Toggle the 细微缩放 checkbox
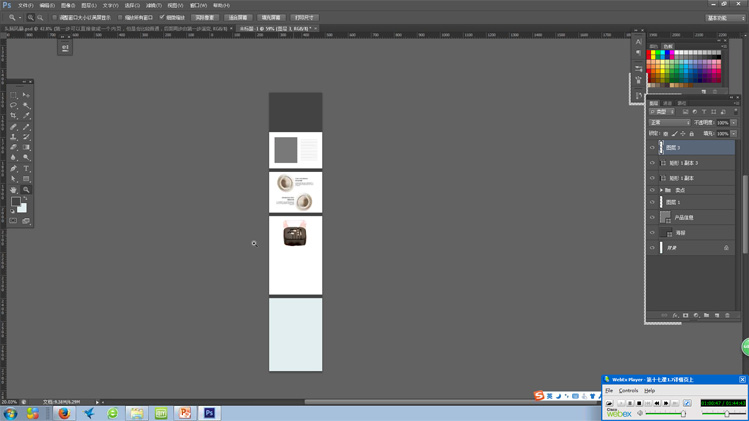This screenshot has height=421, width=749. (x=162, y=17)
